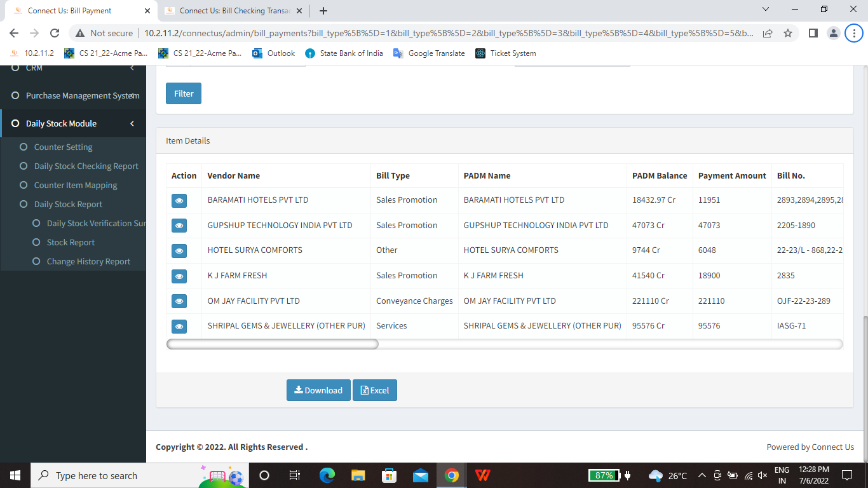Open Windows Start menu
868x488 pixels.
coord(15,475)
